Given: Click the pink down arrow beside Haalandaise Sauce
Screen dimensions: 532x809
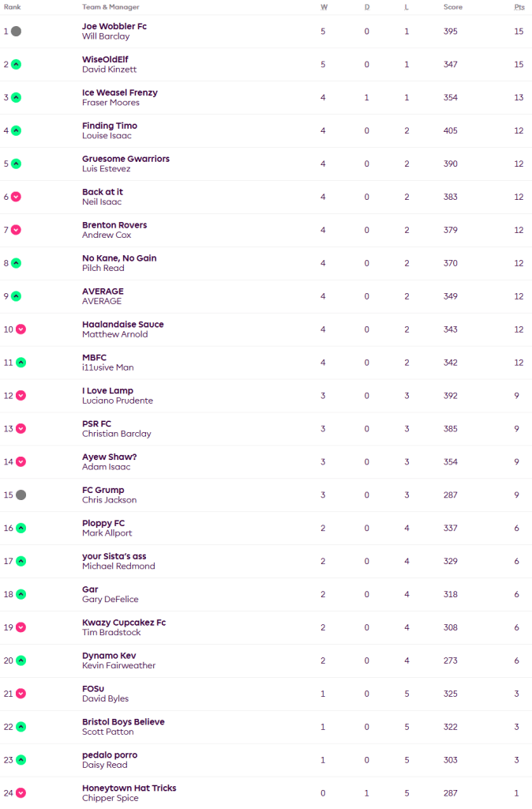Looking at the screenshot, I should click(21, 329).
